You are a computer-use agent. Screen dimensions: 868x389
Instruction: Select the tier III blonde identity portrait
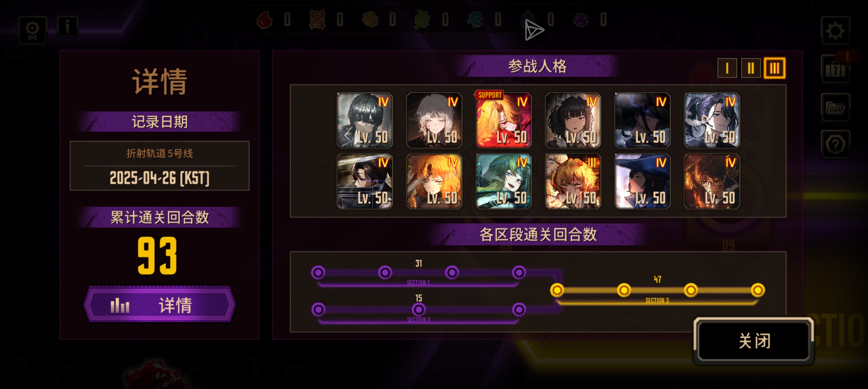click(573, 181)
